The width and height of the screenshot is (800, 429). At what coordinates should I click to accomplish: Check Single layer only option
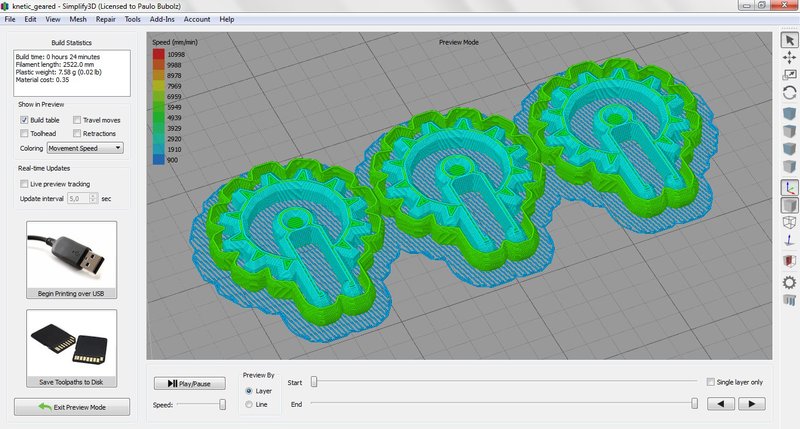coord(710,382)
